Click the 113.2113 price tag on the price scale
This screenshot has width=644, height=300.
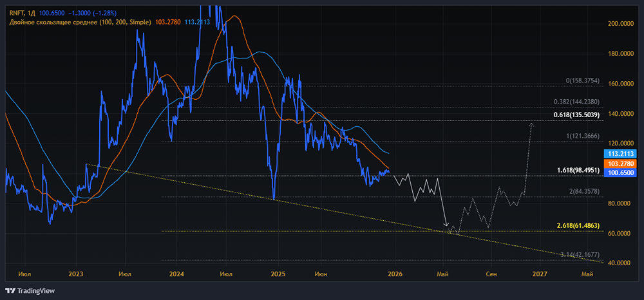coord(620,155)
